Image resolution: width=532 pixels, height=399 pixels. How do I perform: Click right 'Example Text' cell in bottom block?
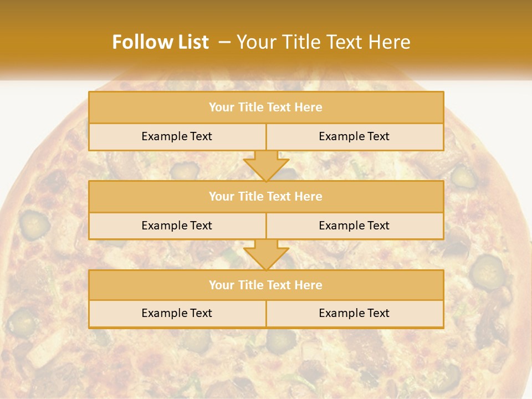pyautogui.click(x=354, y=313)
